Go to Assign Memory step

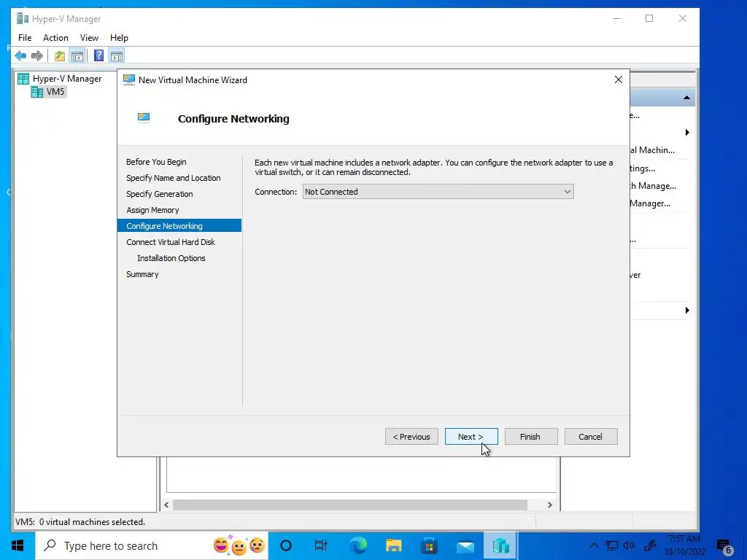152,210
